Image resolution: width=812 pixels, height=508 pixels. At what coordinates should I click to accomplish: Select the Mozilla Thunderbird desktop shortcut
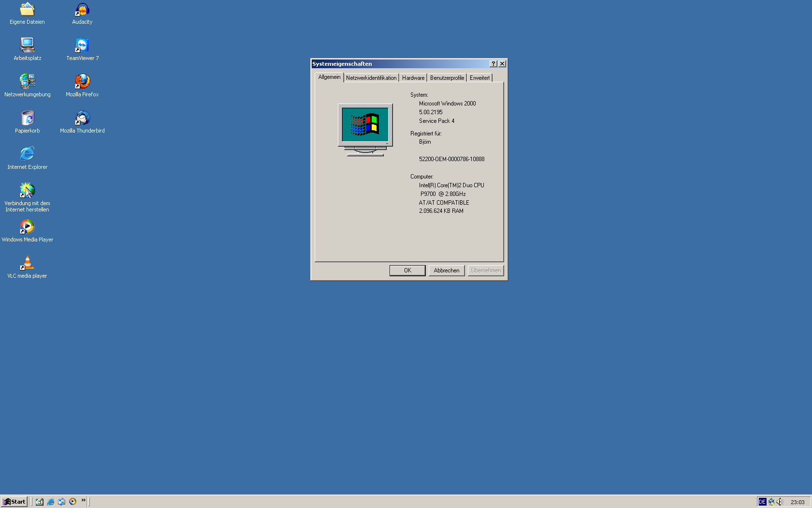(x=82, y=118)
